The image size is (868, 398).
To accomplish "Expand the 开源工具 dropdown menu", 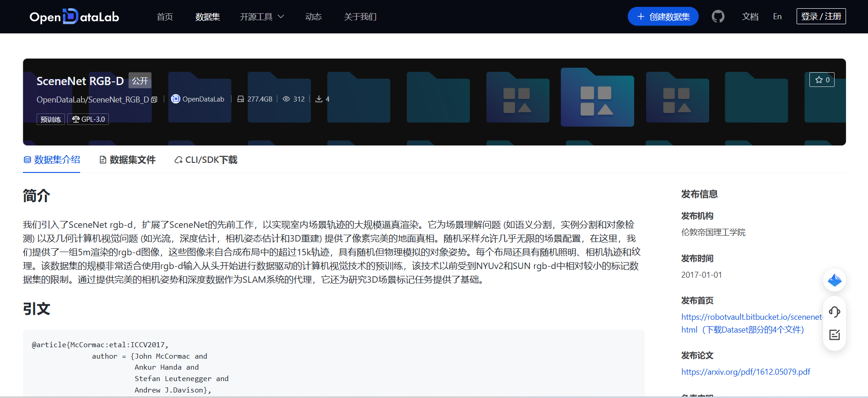I will tap(262, 17).
